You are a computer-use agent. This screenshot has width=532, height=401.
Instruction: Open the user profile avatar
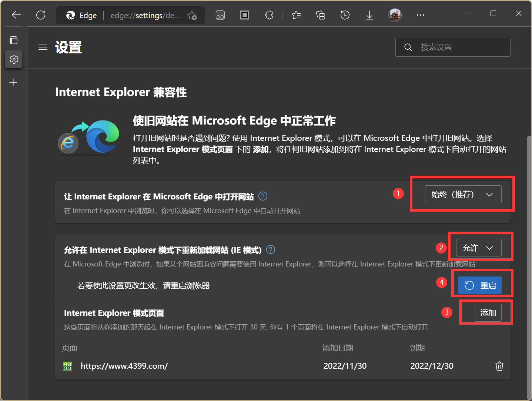[395, 15]
